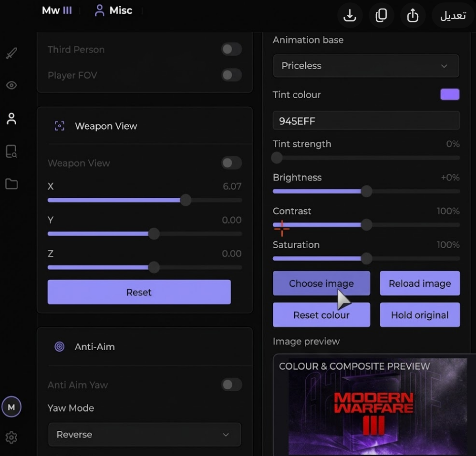Screen dimensions: 476x456
Task: Reset the Weapon View values
Action: tap(139, 292)
